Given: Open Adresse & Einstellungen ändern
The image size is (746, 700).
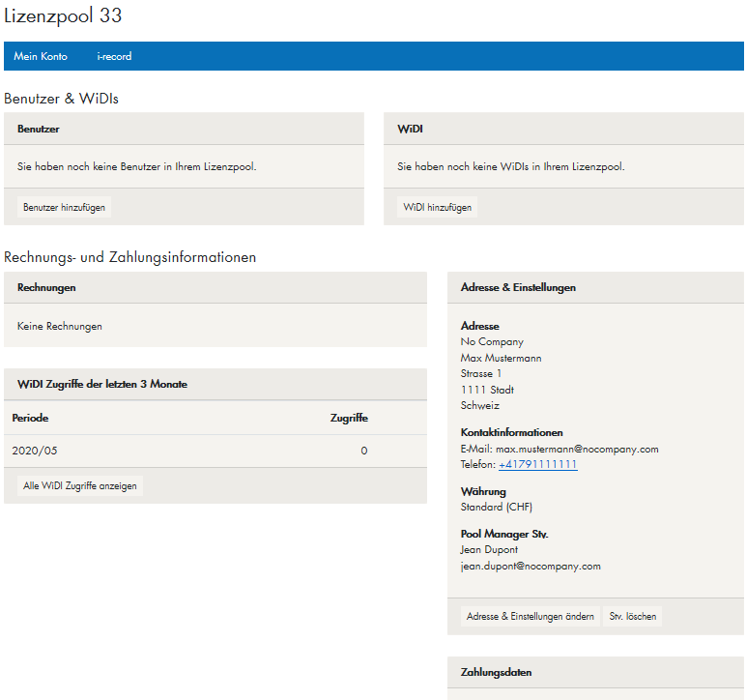Looking at the screenshot, I should pos(530,616).
